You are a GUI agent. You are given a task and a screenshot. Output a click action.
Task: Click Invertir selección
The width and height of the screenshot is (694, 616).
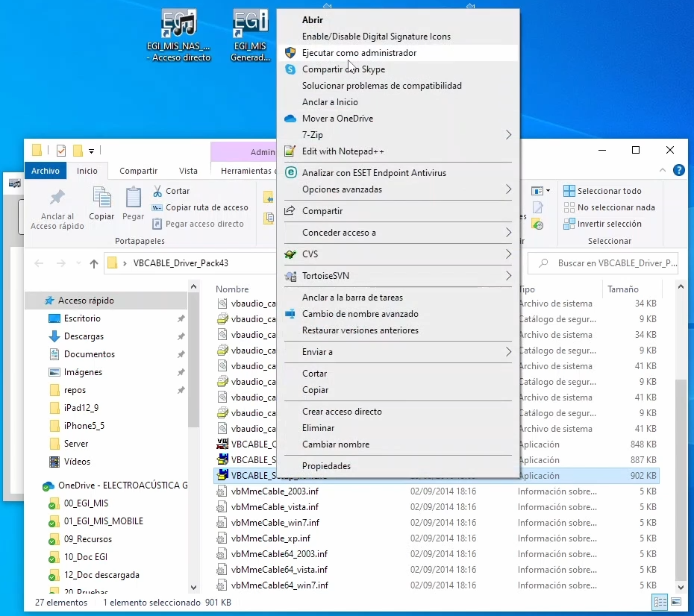pos(609,224)
